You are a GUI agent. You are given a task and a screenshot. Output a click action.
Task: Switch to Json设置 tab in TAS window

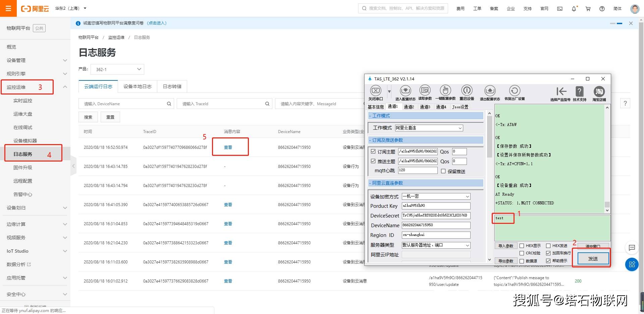pyautogui.click(x=460, y=107)
